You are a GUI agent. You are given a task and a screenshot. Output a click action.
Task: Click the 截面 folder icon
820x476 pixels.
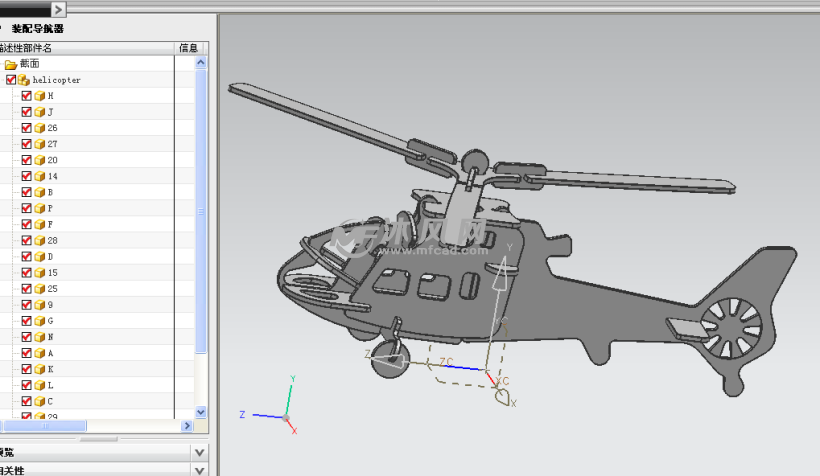pyautogui.click(x=10, y=64)
